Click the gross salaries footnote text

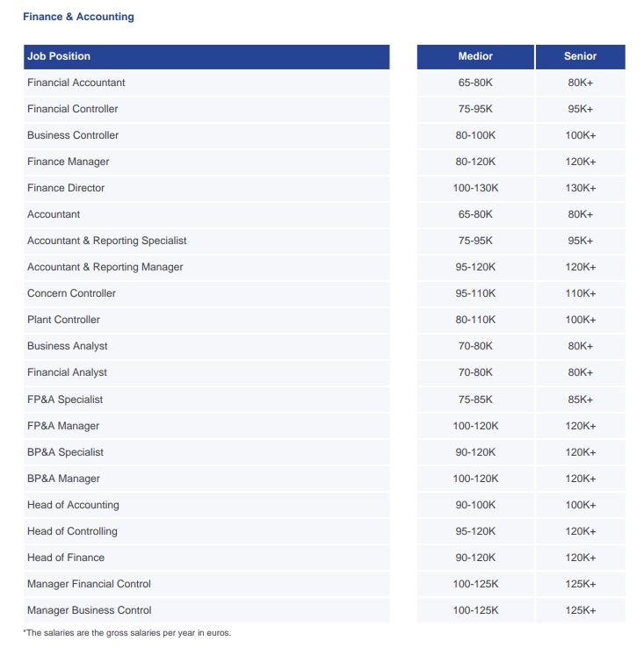[x=127, y=633]
